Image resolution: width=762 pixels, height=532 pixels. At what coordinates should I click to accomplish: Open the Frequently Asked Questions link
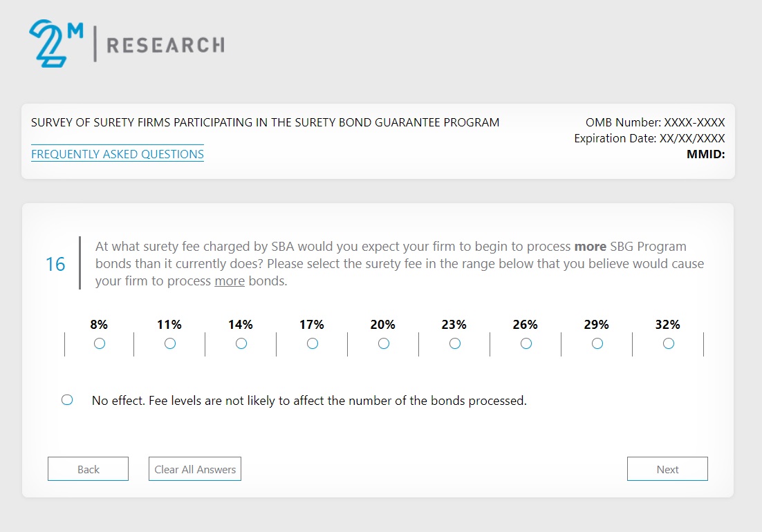pyautogui.click(x=118, y=154)
